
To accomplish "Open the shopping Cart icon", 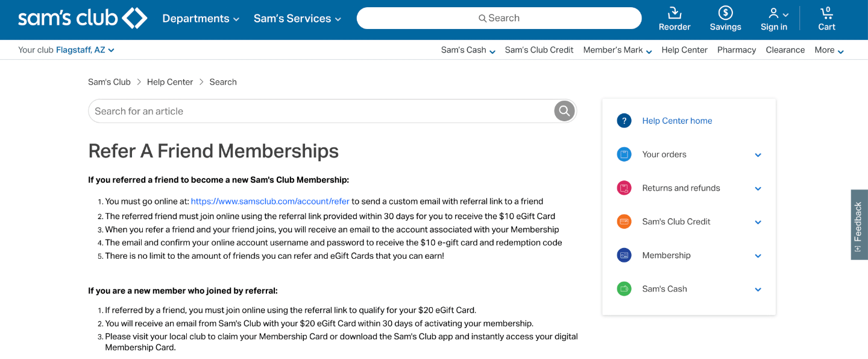I will 826,13.
